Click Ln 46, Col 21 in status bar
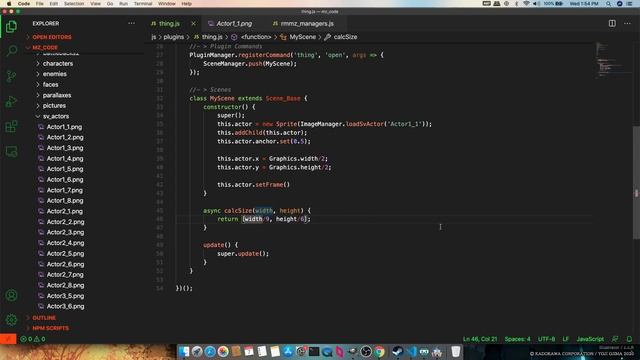 click(480, 339)
